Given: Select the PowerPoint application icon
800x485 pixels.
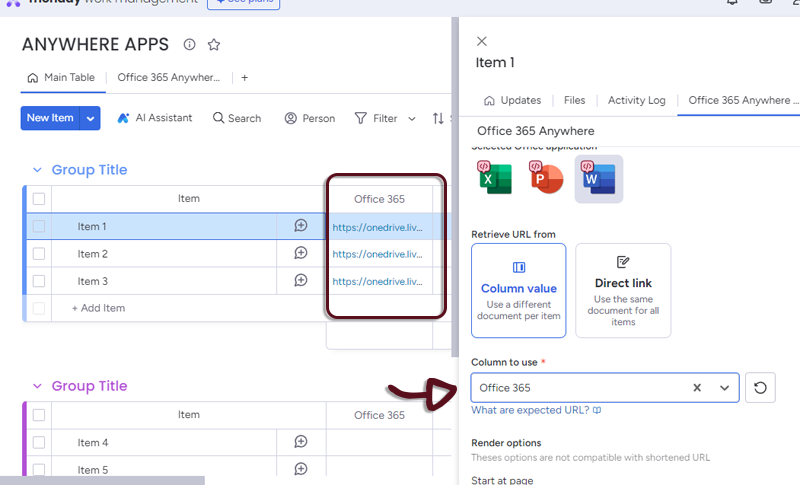Looking at the screenshot, I should click(547, 178).
